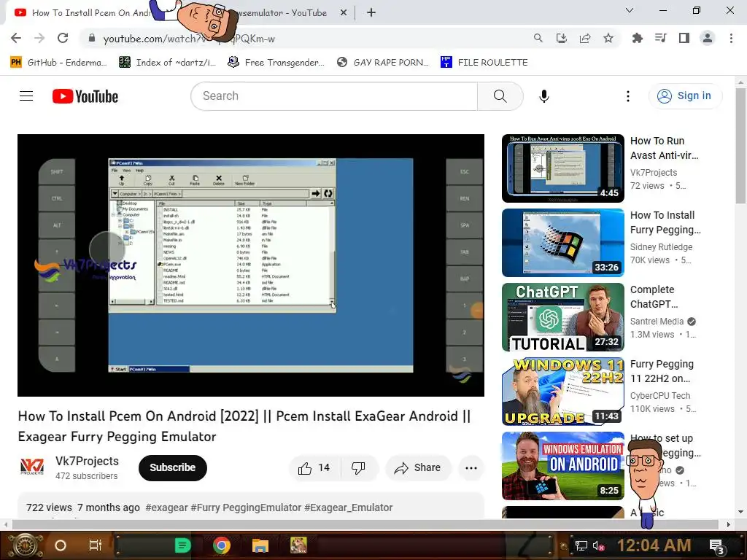Screen dimensions: 747x560
Task: Click the browser forward arrow
Action: pos(39,38)
